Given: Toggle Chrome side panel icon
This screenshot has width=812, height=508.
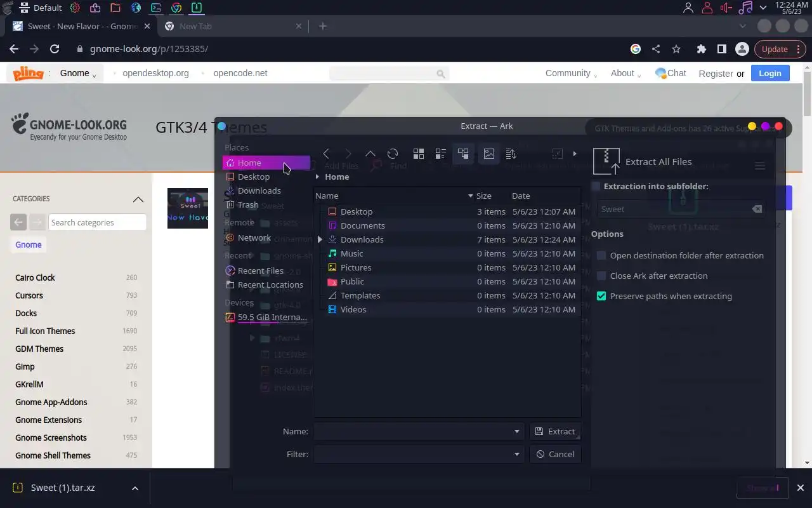Looking at the screenshot, I should tap(721, 49).
